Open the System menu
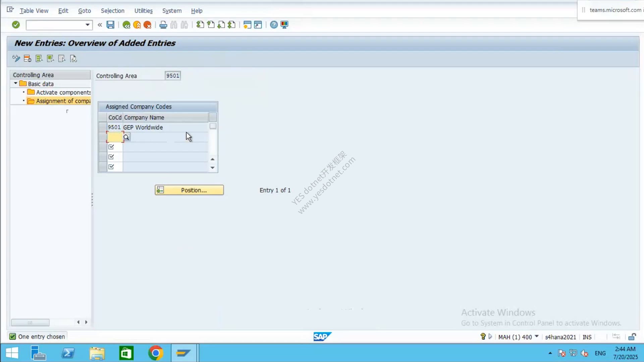Screen dimensions: 644x362 pos(172,11)
